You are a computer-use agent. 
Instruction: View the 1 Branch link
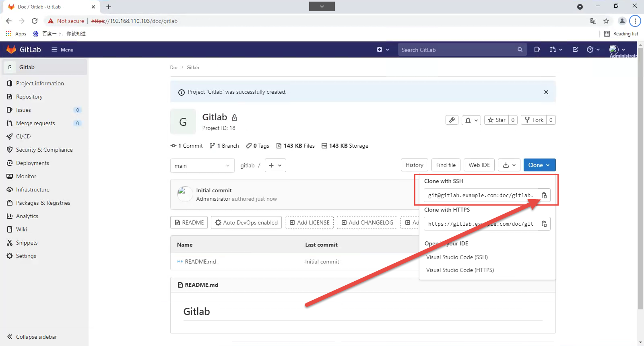point(224,146)
